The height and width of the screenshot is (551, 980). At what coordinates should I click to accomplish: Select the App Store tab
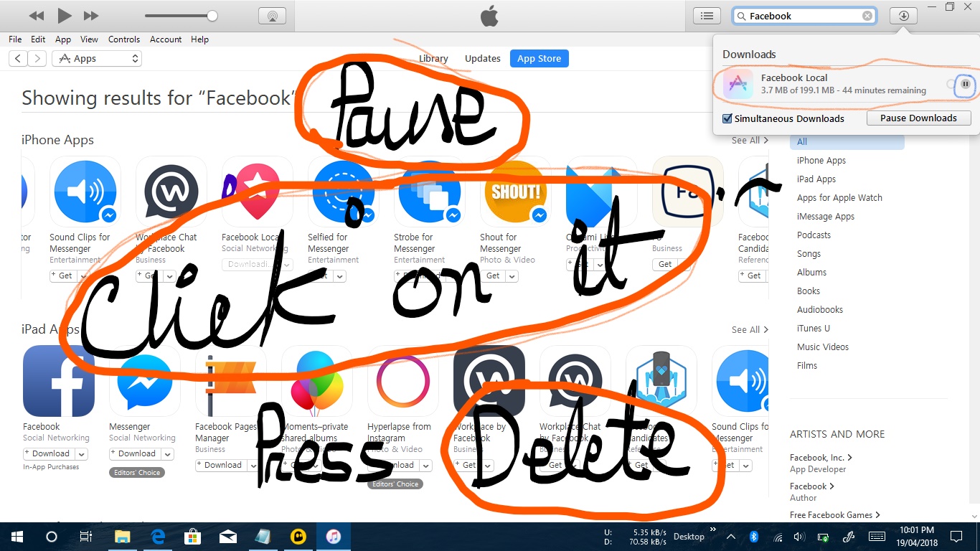tap(540, 59)
